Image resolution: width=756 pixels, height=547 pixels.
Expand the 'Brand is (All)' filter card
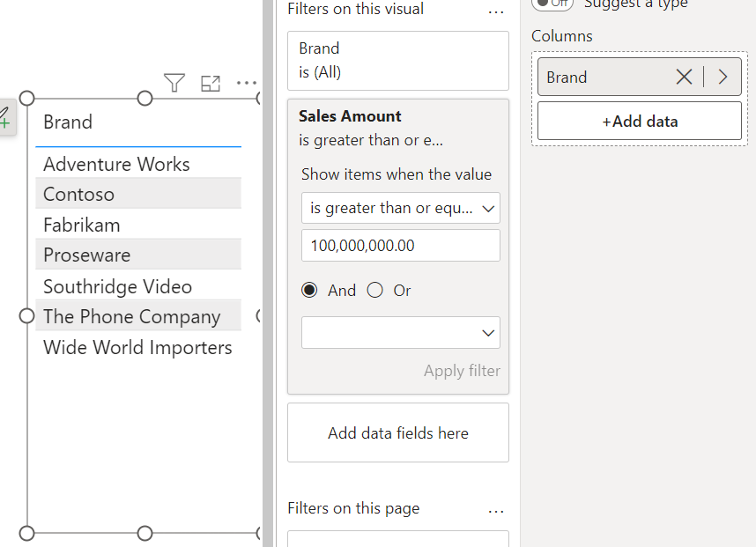pos(397,60)
